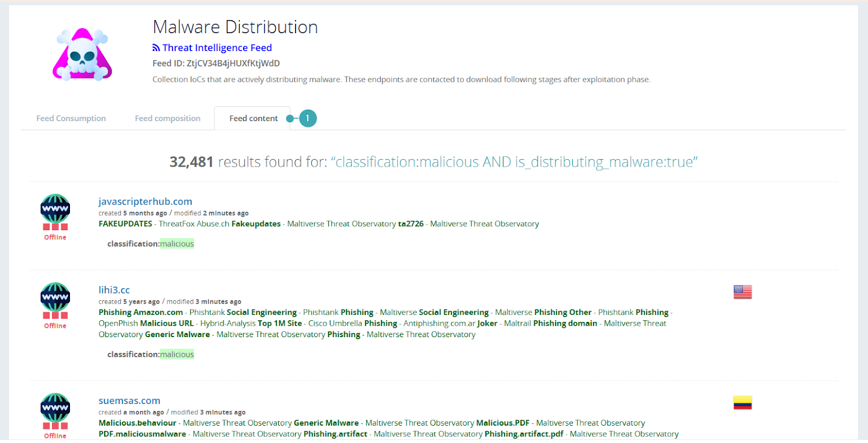Click the www globe icon for suemsas.com
Image resolution: width=868 pixels, height=443 pixels.
tap(55, 407)
